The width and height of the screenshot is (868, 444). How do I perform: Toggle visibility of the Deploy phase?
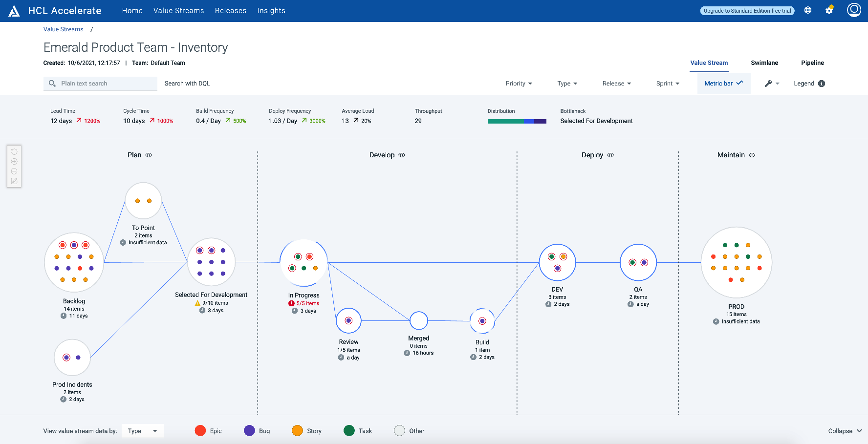610,155
